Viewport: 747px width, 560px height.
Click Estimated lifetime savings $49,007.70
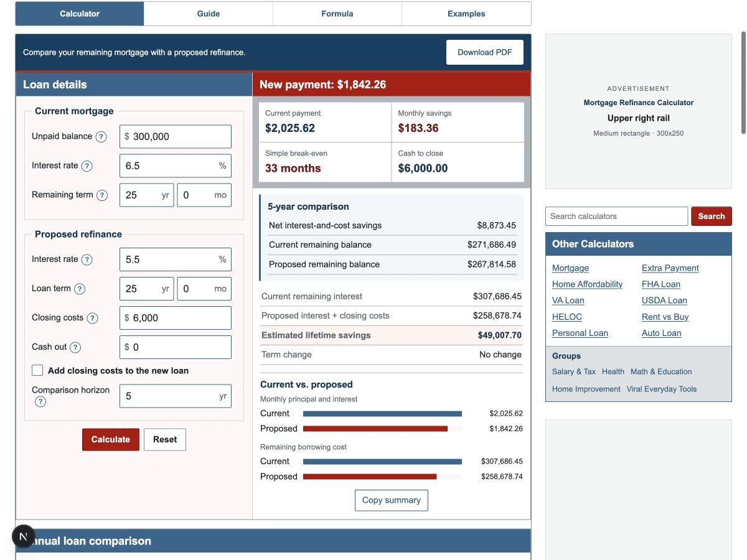392,335
